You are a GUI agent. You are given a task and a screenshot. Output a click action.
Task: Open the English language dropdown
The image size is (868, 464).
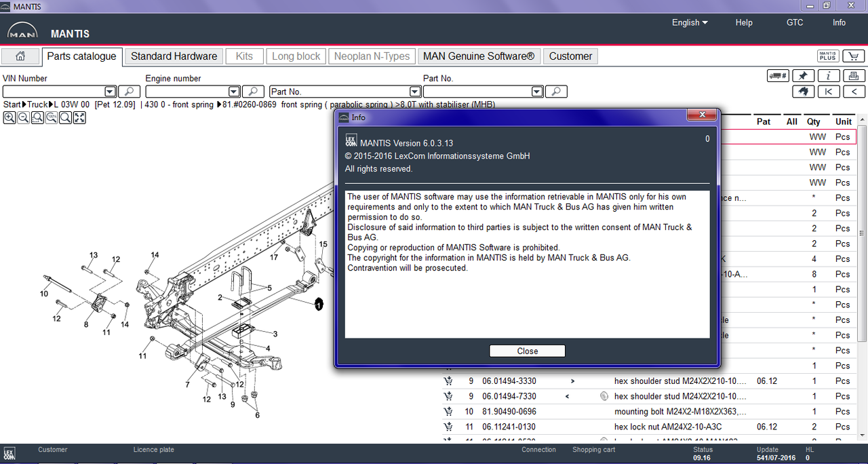click(x=690, y=22)
